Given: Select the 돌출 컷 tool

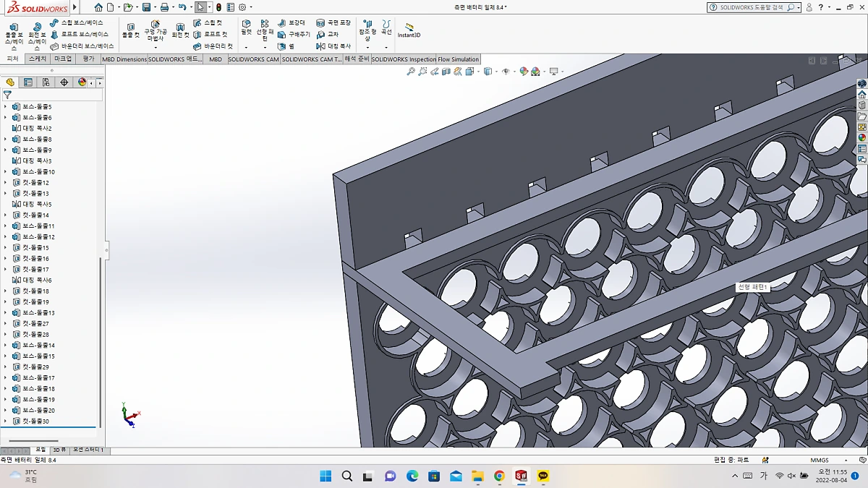Looking at the screenshot, I should (130, 30).
